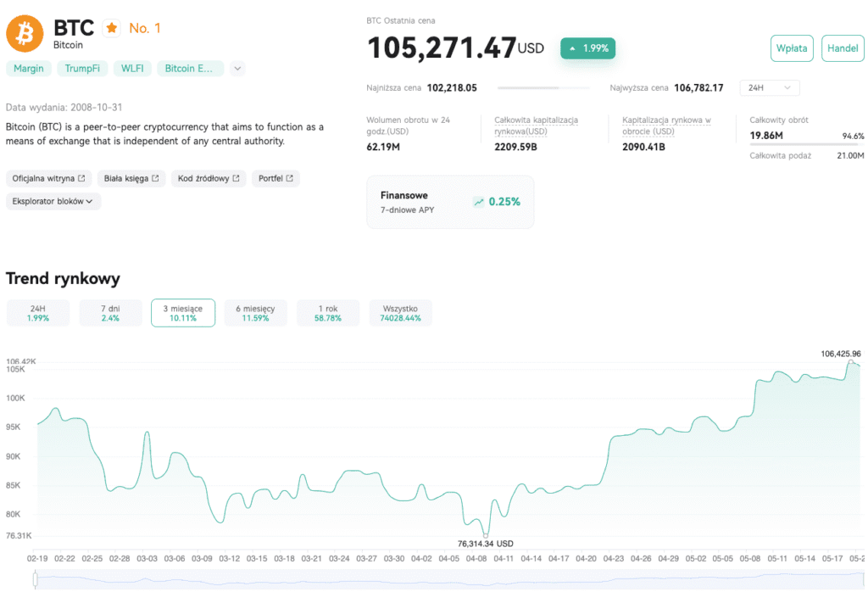Screen dimensions: 868x603
Task: Switch chart to the Wszystko tab
Action: coord(401,314)
